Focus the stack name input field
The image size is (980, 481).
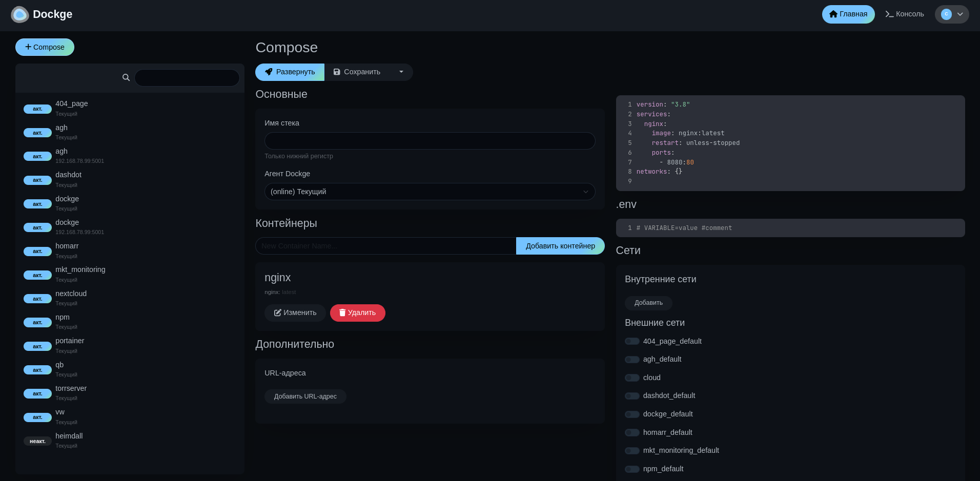pyautogui.click(x=430, y=141)
